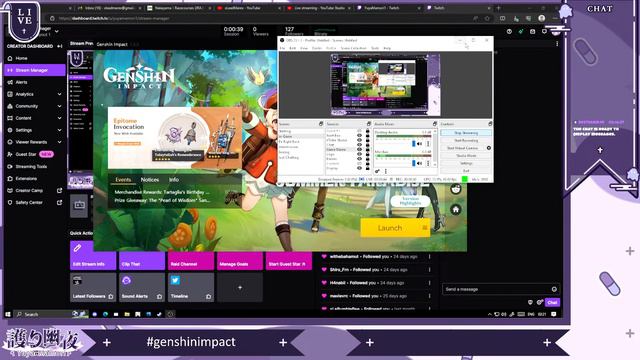Image resolution: width=640 pixels, height=360 pixels.
Task: Switch to Notices tab in Genshin launcher
Action: 150,180
